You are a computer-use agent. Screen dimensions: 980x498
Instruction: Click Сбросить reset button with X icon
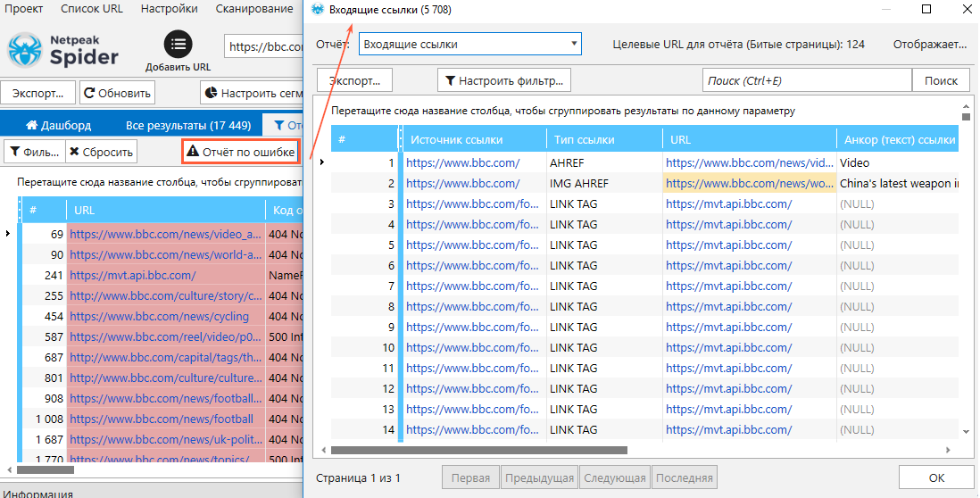pyautogui.click(x=101, y=152)
